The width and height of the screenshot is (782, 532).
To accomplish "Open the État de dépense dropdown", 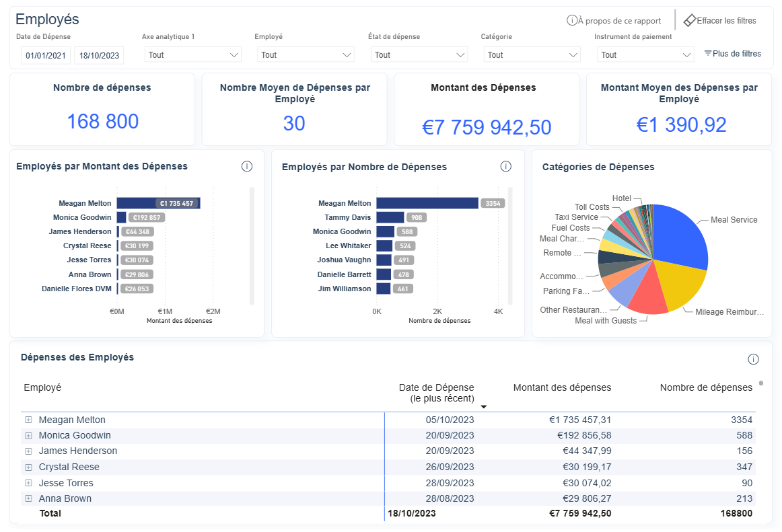I will point(419,55).
